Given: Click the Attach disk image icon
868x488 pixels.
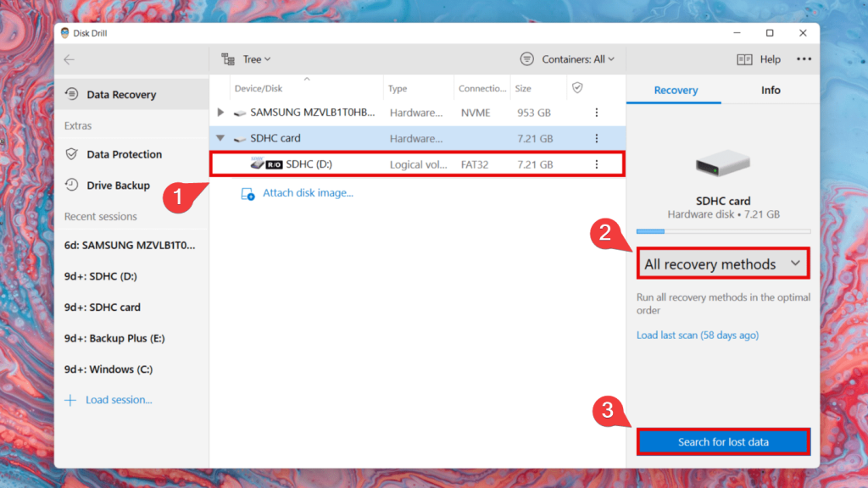Looking at the screenshot, I should click(247, 195).
